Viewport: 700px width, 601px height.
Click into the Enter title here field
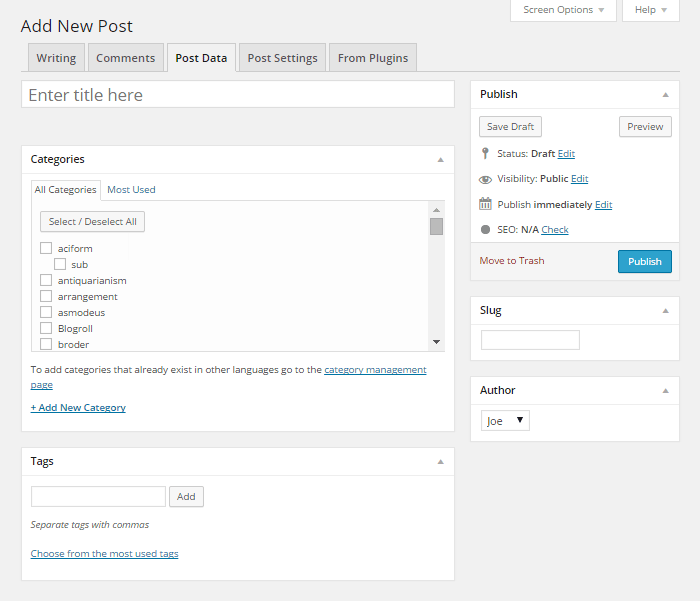238,95
